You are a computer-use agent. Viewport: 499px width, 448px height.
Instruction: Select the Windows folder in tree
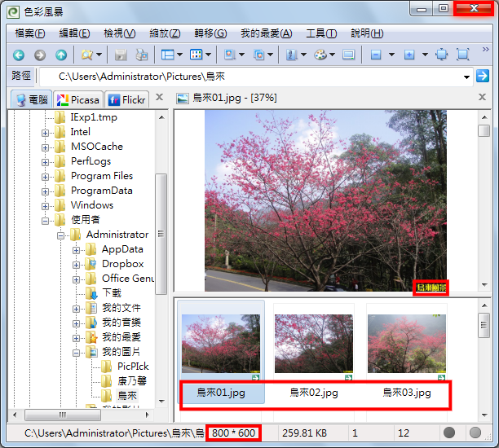click(x=92, y=204)
